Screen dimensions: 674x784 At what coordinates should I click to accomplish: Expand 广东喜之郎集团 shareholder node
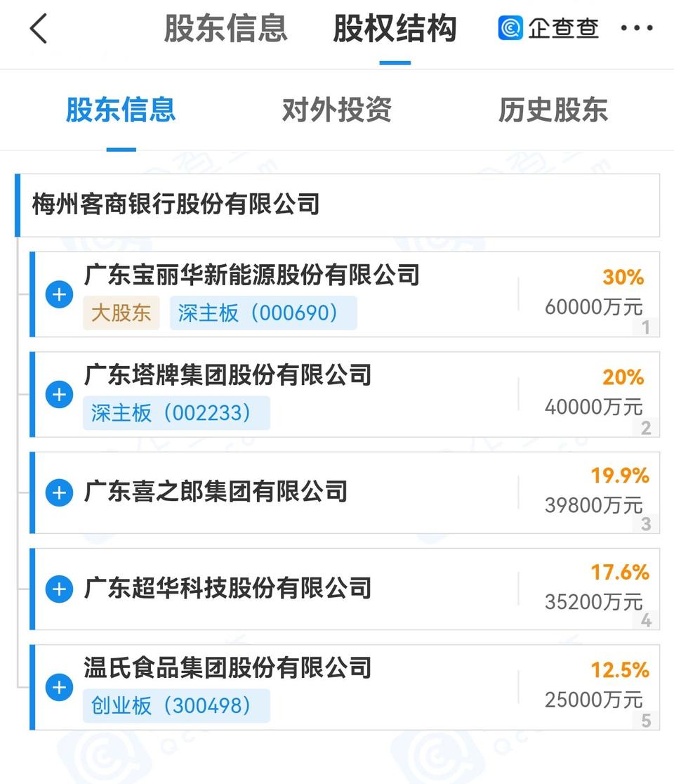[59, 492]
